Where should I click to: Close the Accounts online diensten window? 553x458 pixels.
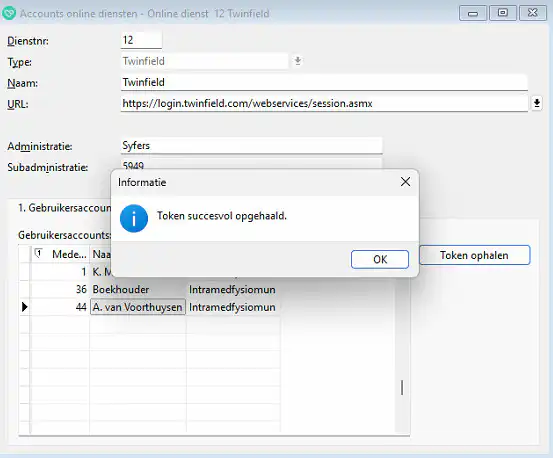click(533, 13)
